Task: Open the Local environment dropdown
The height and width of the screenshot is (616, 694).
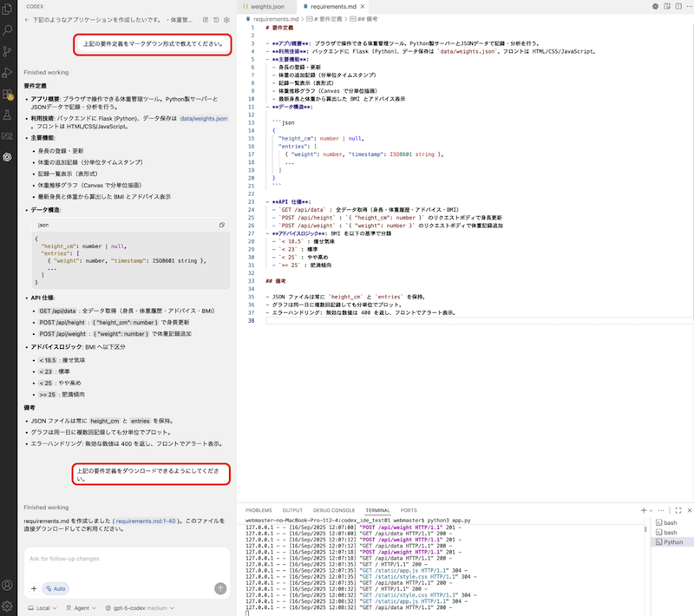Action: coord(43,608)
